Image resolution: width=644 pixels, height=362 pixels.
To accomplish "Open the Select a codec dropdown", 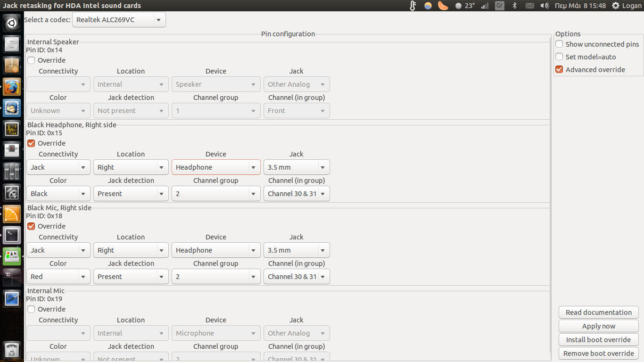I will (118, 20).
